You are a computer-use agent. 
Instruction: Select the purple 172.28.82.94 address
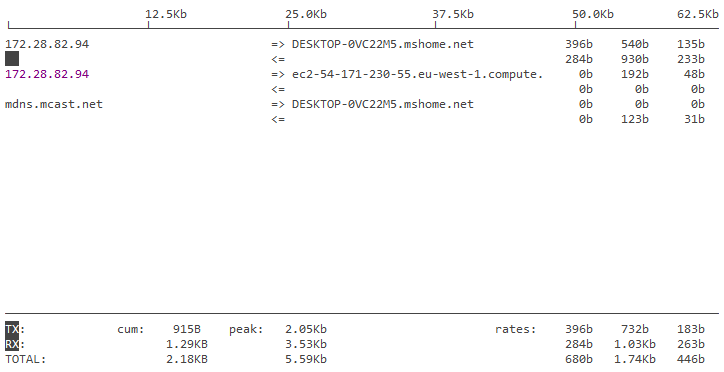click(47, 74)
